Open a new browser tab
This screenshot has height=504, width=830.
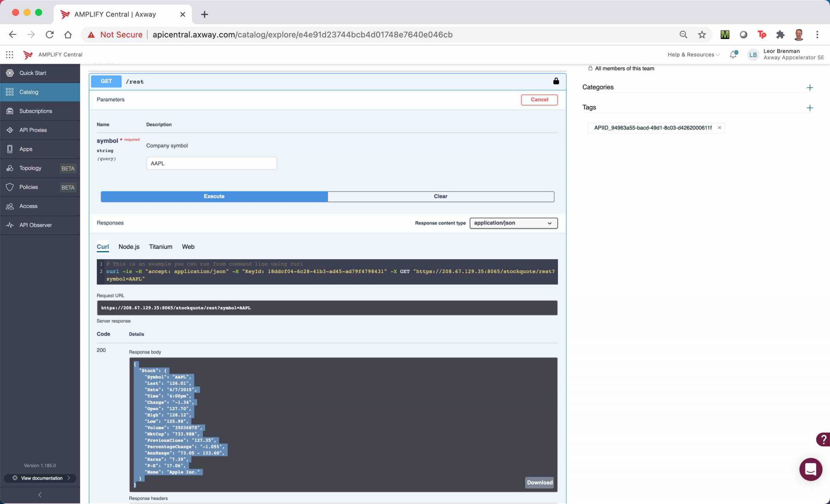[x=204, y=14]
